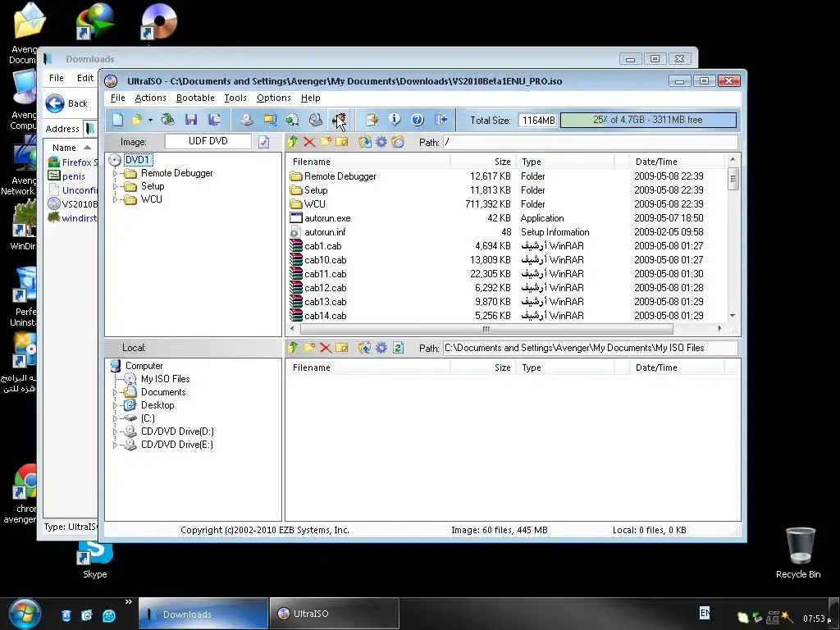
Task: Click the Rename icon in image toolbar
Action: pos(342,142)
